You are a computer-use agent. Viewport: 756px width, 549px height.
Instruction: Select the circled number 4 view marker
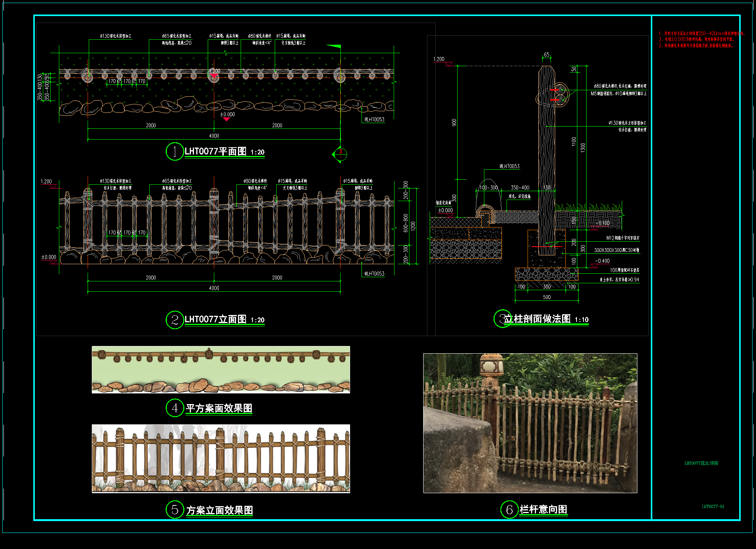175,408
